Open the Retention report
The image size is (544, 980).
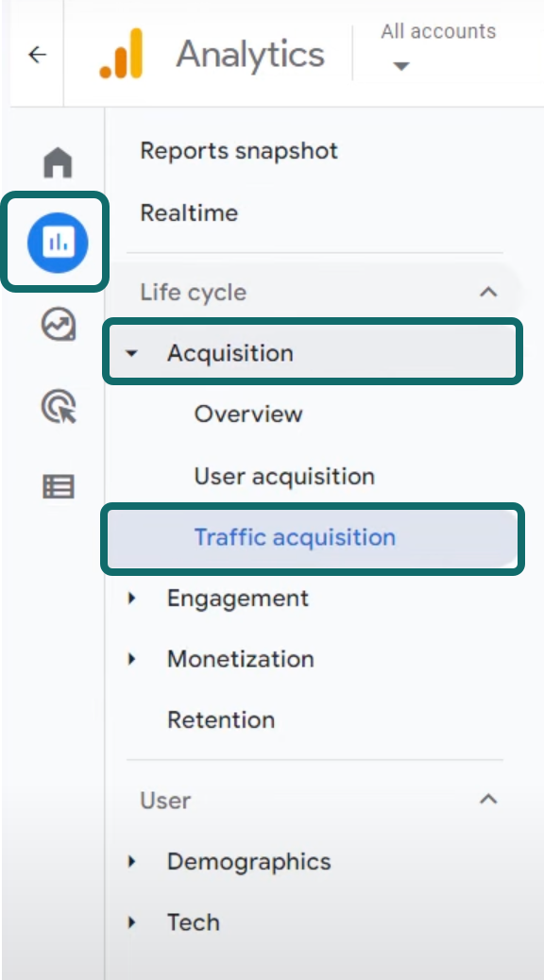pyautogui.click(x=221, y=720)
